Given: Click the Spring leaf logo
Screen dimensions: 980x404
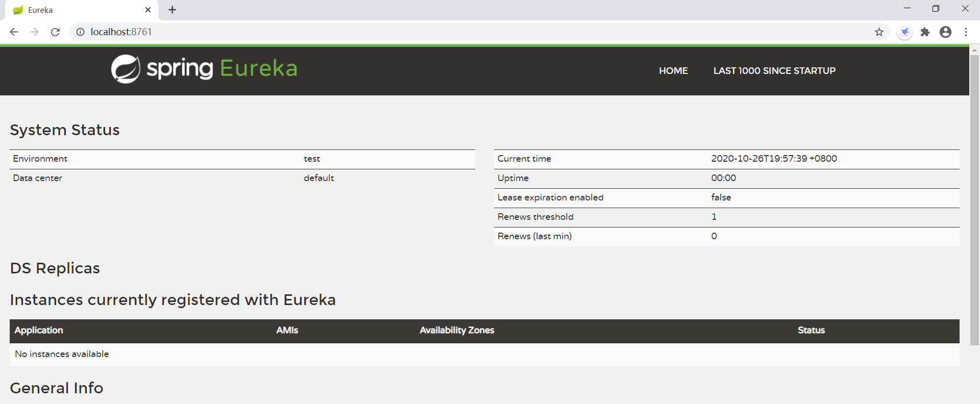Looking at the screenshot, I should click(x=126, y=69).
